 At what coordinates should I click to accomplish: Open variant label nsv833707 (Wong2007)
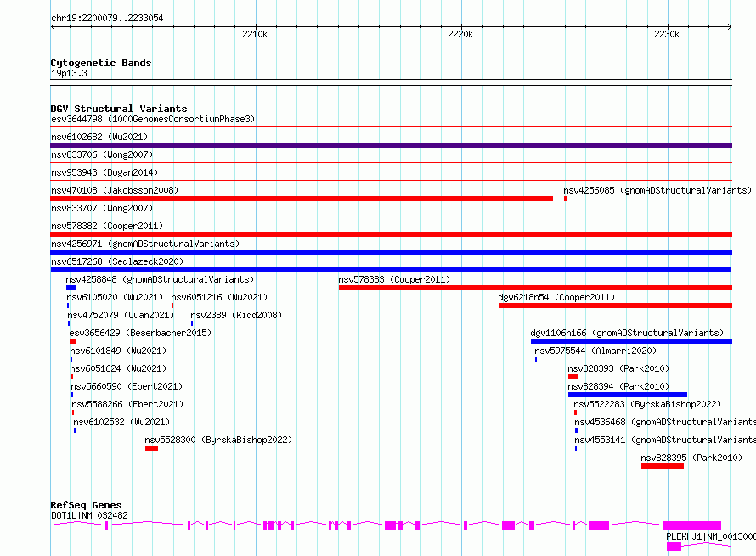click(x=102, y=208)
